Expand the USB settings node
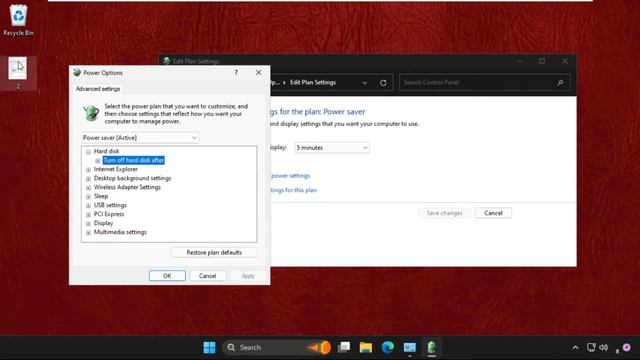640x360 pixels. point(88,205)
